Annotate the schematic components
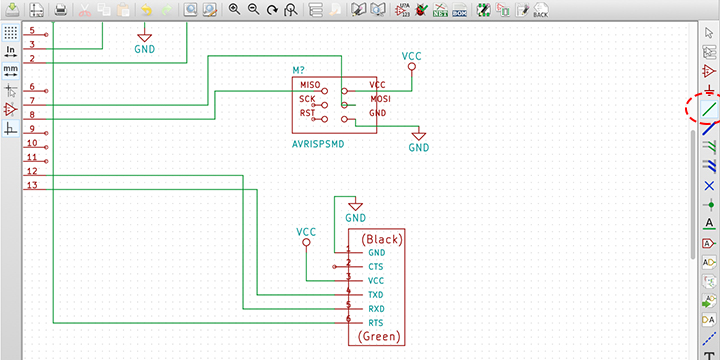Screen dimensions: 720x360 coord(402,9)
